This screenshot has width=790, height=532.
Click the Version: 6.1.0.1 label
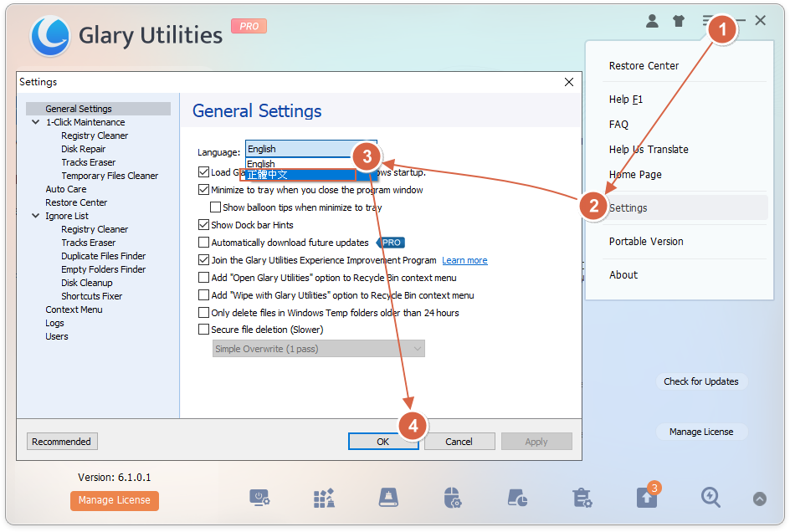[x=115, y=477]
